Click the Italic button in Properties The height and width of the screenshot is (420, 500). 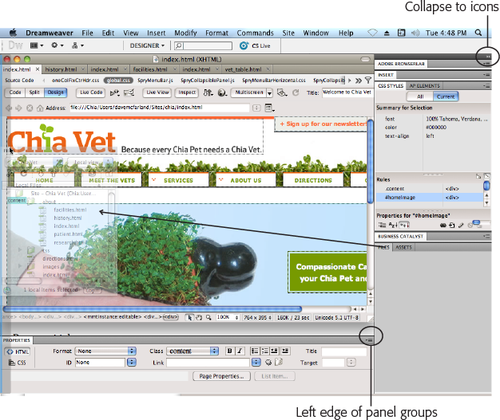coord(240,351)
